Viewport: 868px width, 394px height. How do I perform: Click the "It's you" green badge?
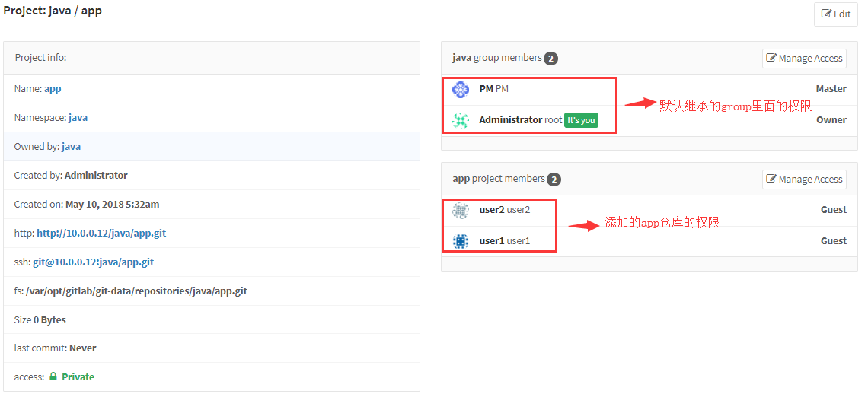coord(581,120)
